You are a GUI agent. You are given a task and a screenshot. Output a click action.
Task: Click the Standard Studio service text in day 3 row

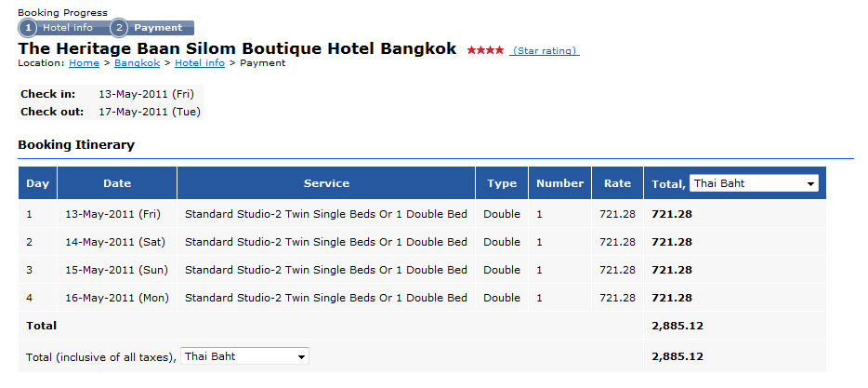click(x=326, y=270)
